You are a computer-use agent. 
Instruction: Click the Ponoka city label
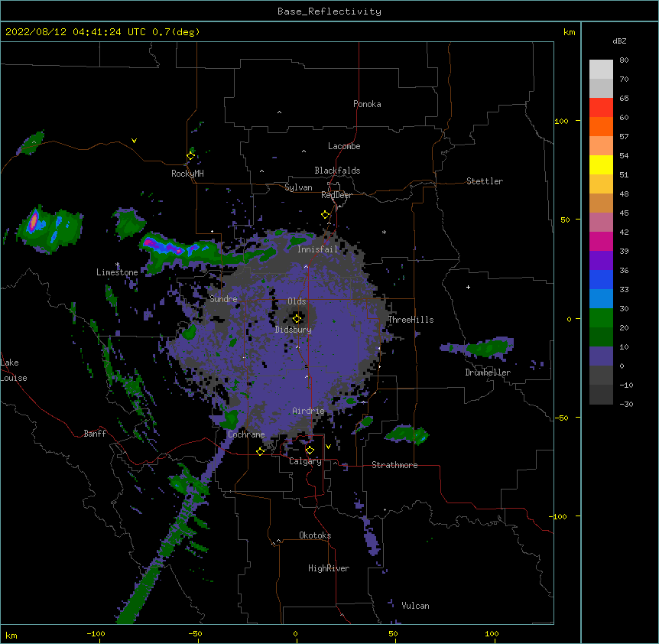(x=367, y=104)
